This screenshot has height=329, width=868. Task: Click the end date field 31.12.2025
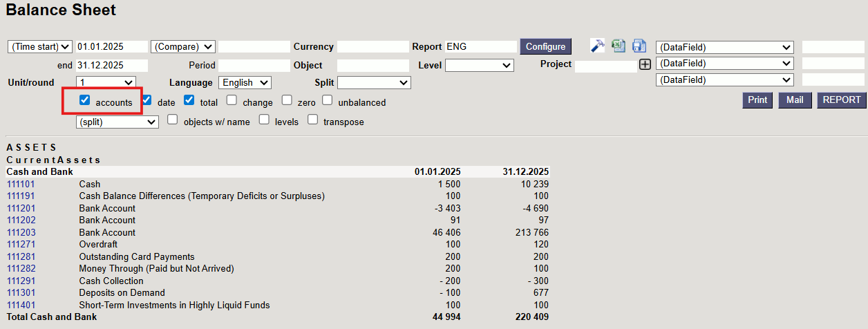pos(111,65)
